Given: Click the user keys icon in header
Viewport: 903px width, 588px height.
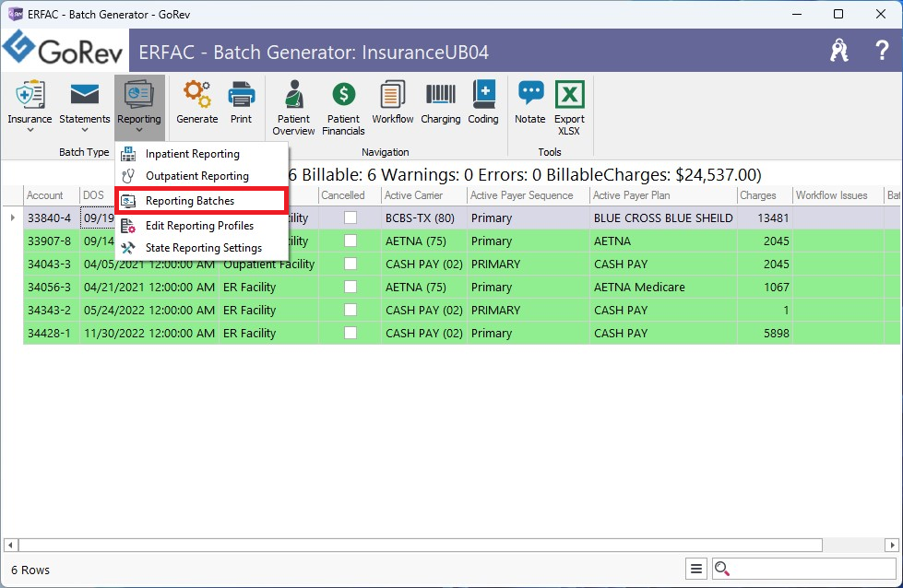Looking at the screenshot, I should (x=839, y=51).
